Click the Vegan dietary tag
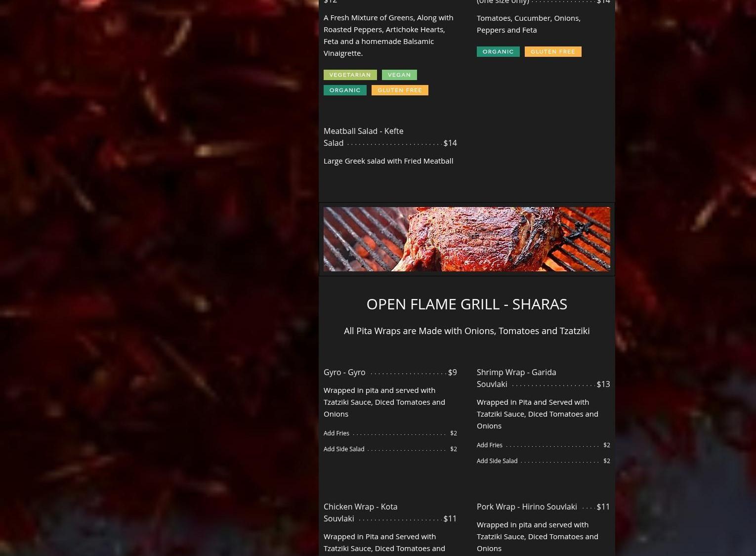 399,75
